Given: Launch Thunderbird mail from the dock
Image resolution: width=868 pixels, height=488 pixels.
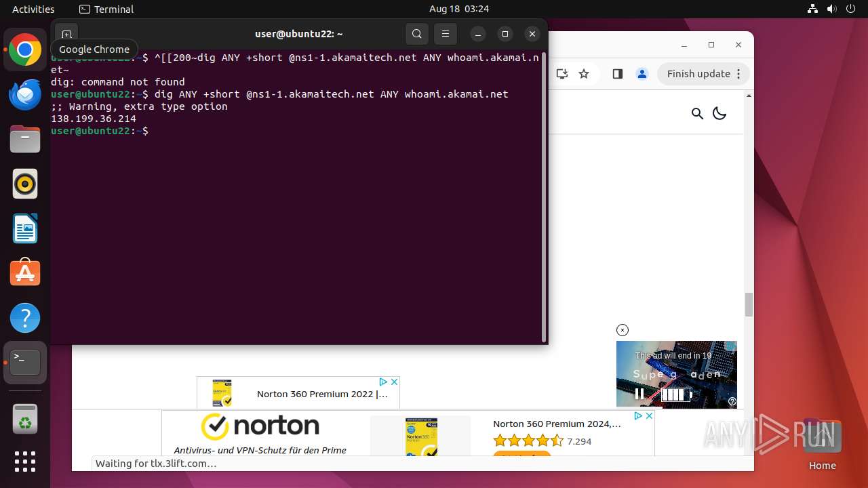Looking at the screenshot, I should pyautogui.click(x=25, y=95).
